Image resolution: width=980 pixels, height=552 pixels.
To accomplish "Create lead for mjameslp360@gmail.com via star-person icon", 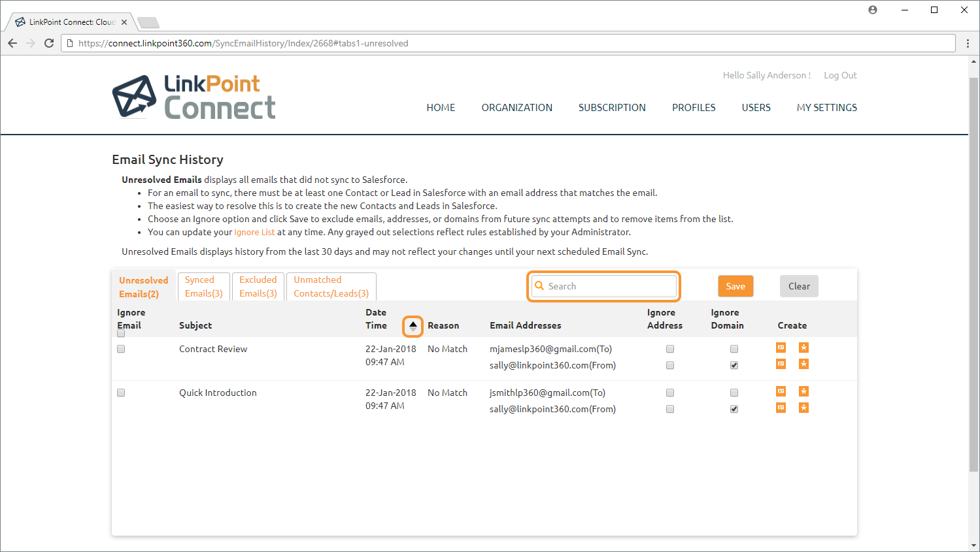I will (804, 348).
